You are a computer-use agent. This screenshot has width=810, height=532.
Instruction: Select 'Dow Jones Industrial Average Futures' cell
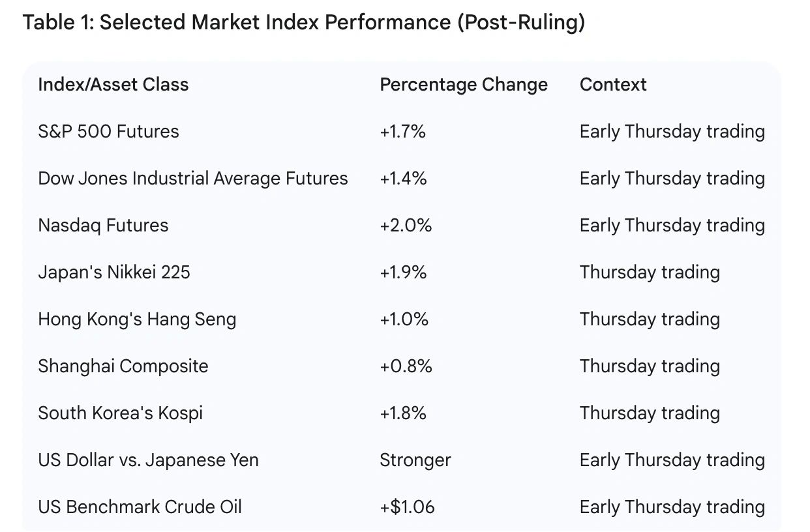point(193,179)
